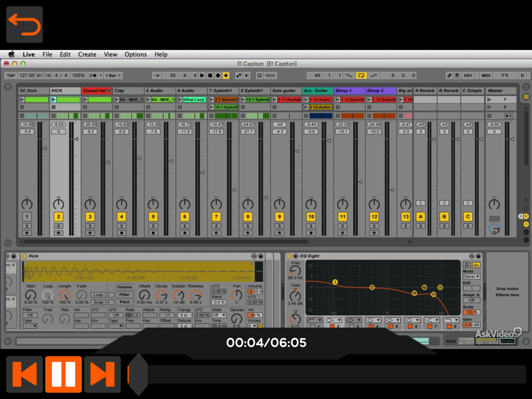532x399 pixels.
Task: Click the NEW scene capture button
Action: [270, 76]
